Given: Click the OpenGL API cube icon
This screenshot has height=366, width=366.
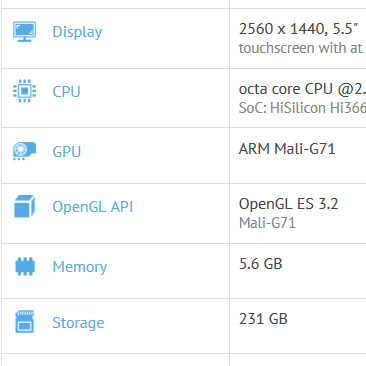Looking at the screenshot, I should tap(24, 206).
